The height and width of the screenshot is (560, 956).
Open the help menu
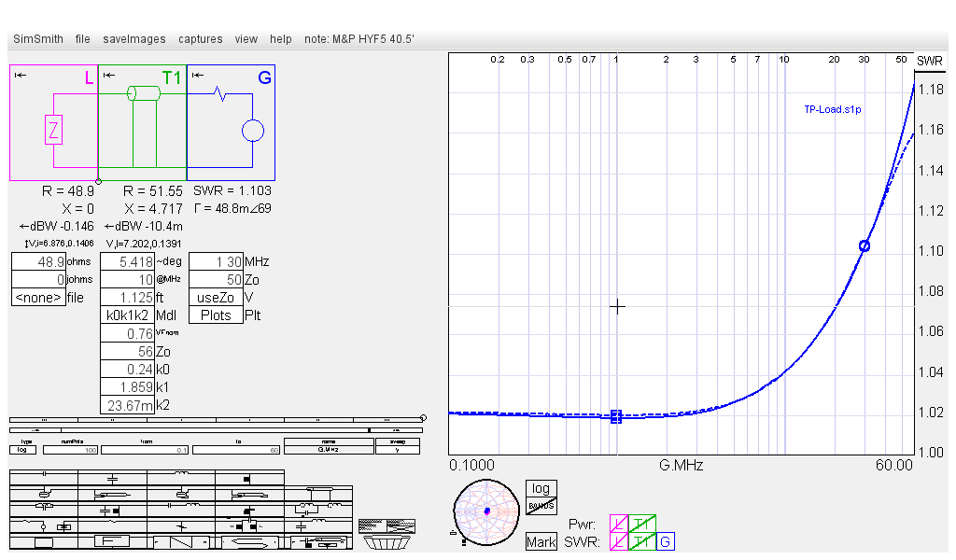281,39
